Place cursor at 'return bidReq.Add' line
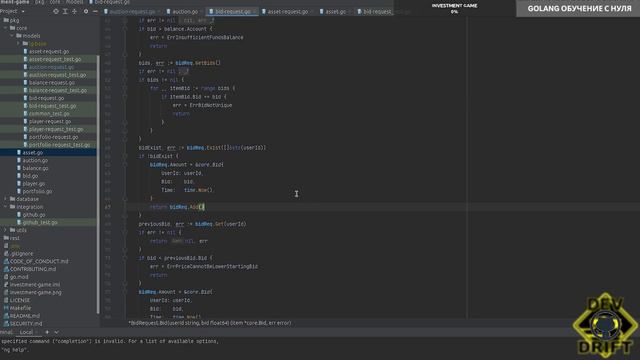Viewport: 640px width, 360px height. coord(177,207)
